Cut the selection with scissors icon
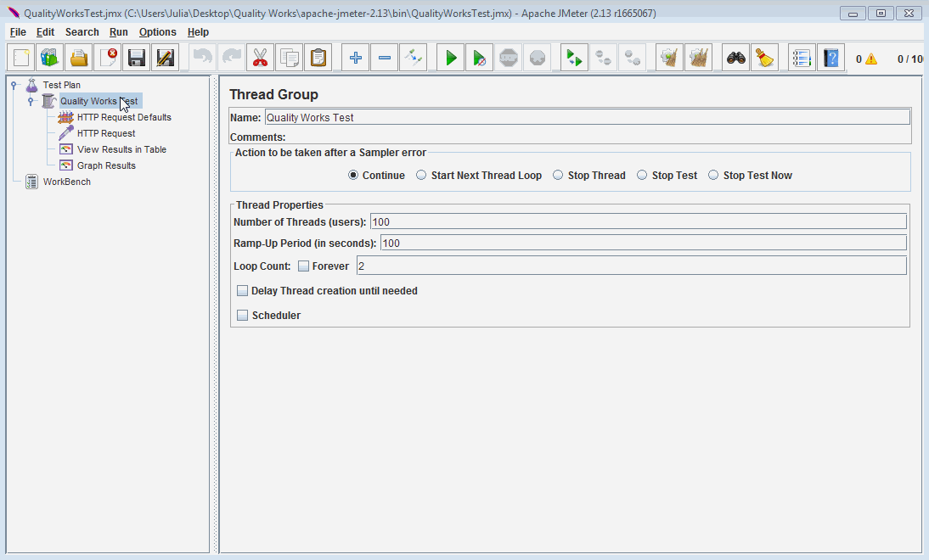The height and width of the screenshot is (560, 929). point(260,58)
